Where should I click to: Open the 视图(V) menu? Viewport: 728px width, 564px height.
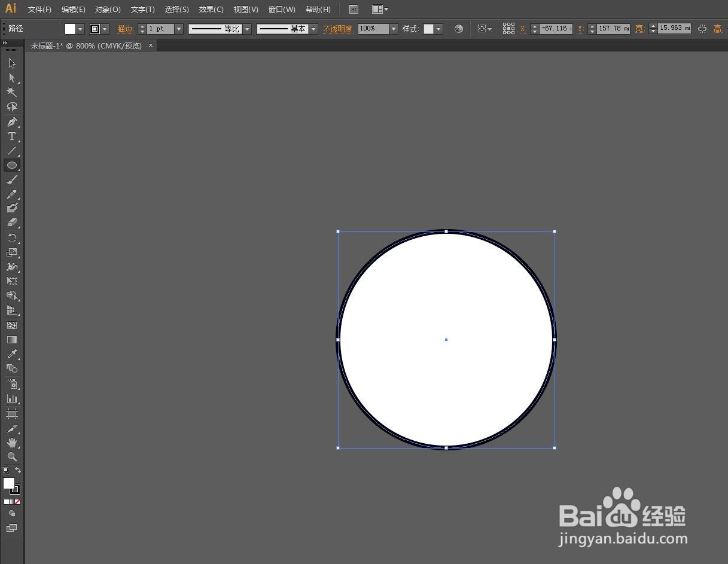[246, 10]
